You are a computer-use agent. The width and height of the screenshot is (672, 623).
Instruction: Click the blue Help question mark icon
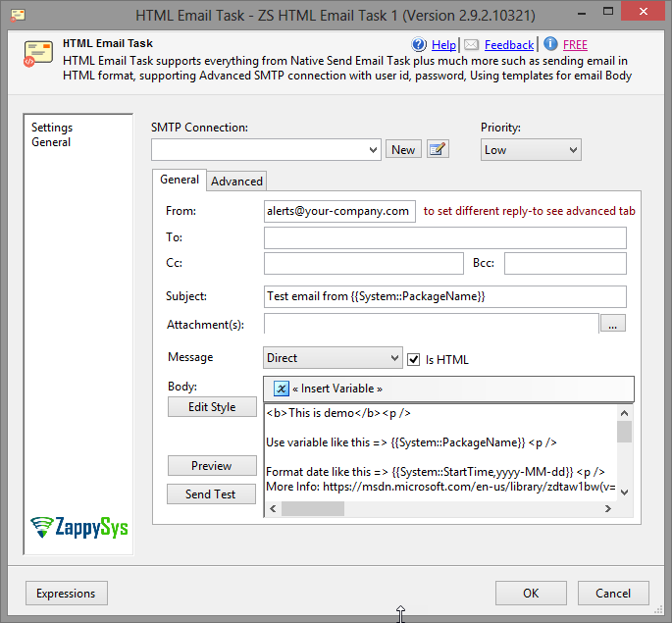[419, 44]
